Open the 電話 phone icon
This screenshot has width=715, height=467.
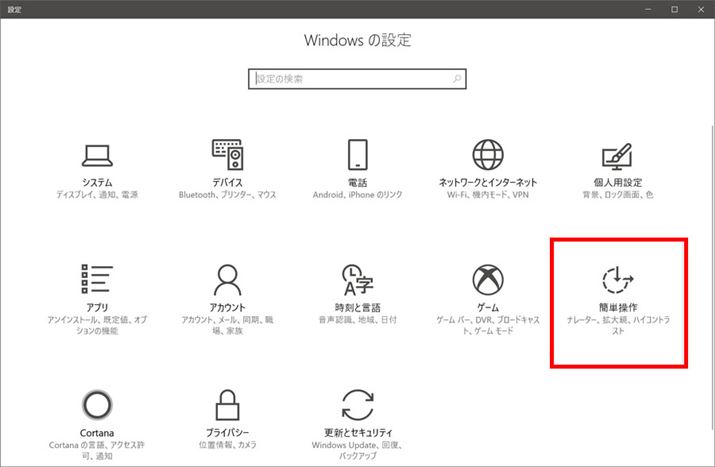(358, 155)
